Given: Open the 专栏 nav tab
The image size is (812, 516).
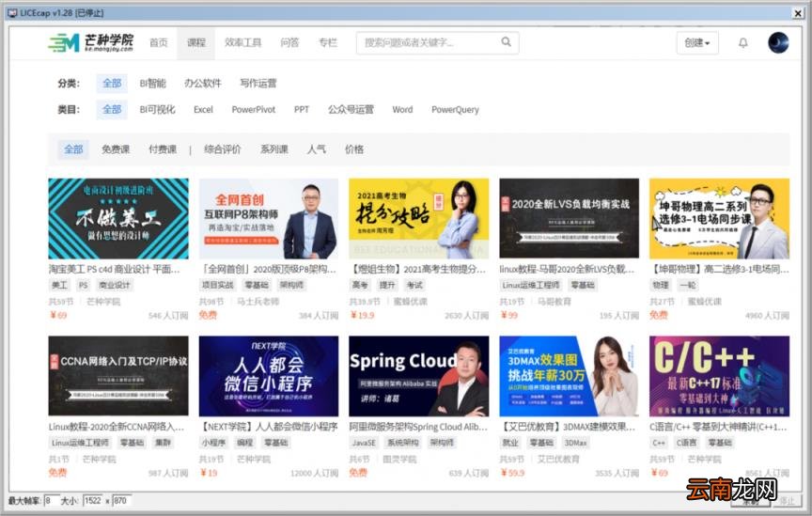Looking at the screenshot, I should (328, 42).
